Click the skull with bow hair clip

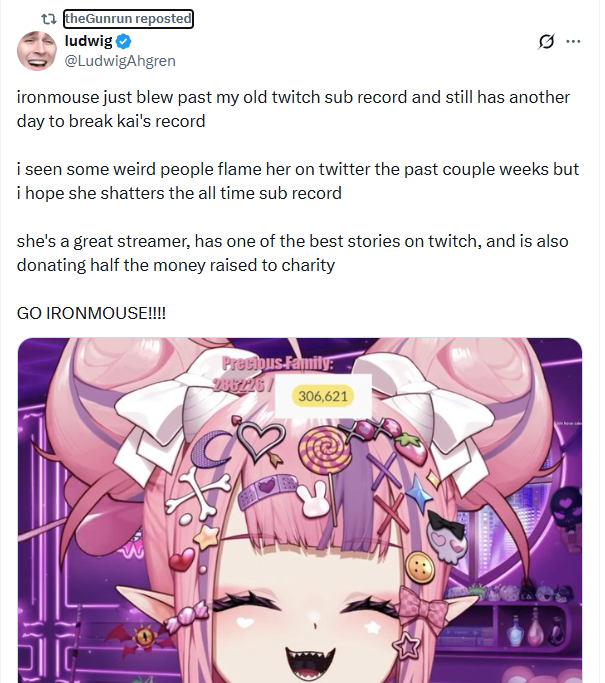coord(446,538)
